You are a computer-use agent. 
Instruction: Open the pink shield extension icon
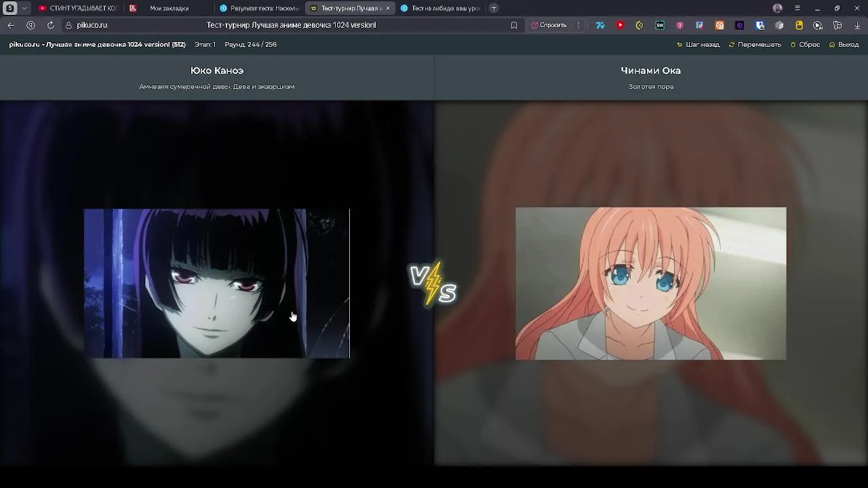coord(679,25)
